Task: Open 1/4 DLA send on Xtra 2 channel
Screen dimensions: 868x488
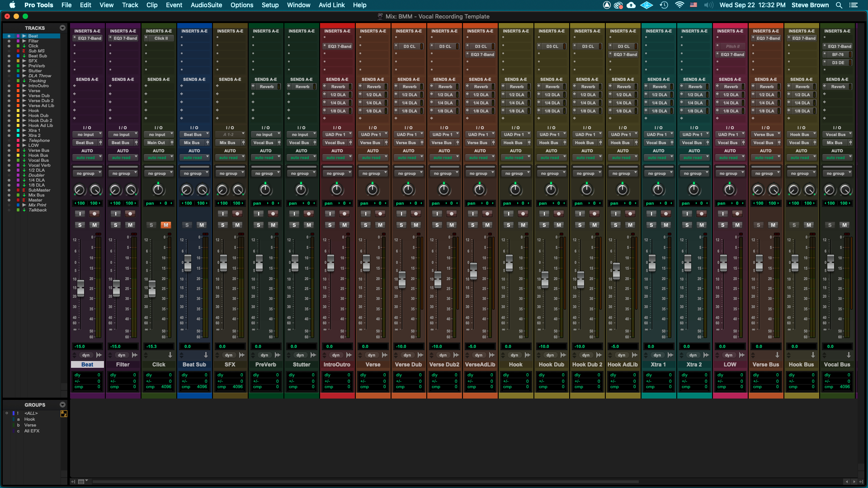Action: [x=694, y=103]
